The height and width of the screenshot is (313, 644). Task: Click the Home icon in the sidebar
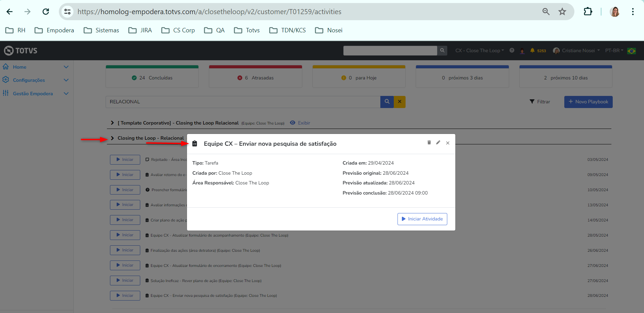coord(6,67)
